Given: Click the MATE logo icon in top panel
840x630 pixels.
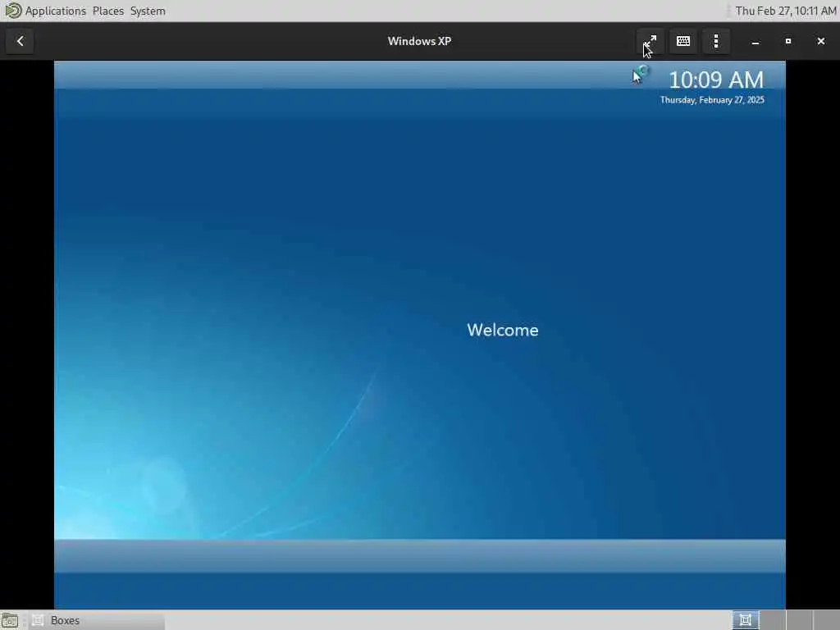Looking at the screenshot, I should coord(12,11).
